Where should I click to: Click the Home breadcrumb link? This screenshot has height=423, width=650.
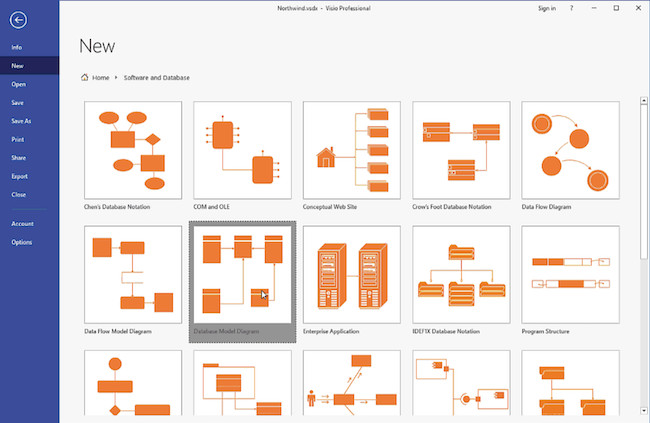tap(101, 78)
